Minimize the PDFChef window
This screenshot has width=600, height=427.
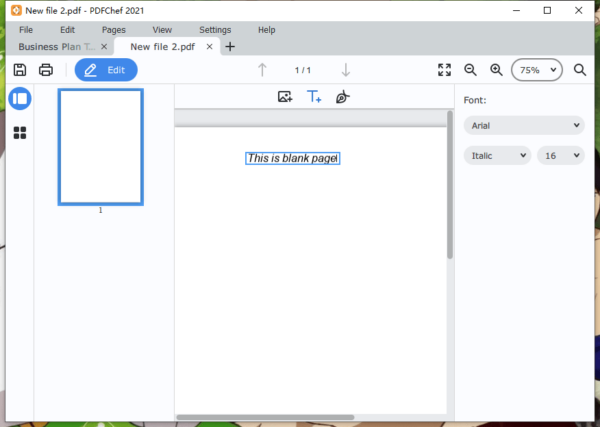point(516,10)
